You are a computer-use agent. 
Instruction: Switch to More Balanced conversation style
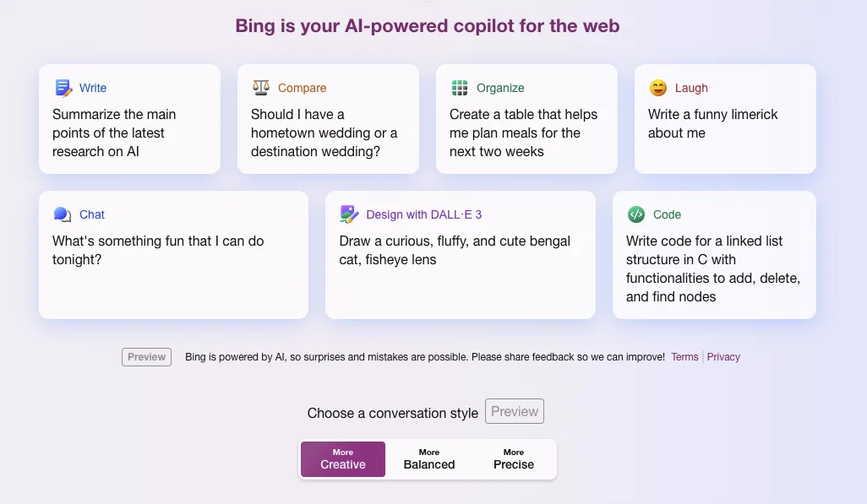pos(428,459)
